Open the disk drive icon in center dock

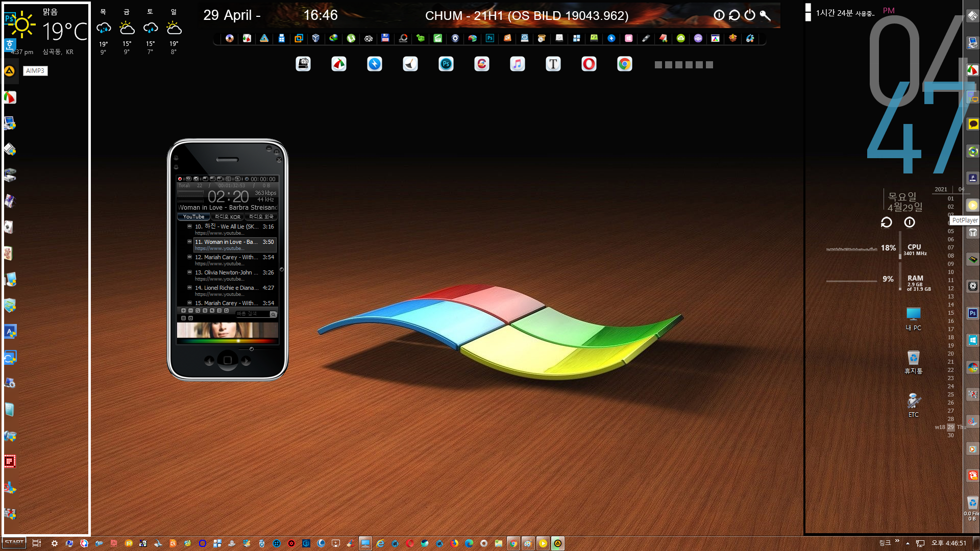[303, 64]
